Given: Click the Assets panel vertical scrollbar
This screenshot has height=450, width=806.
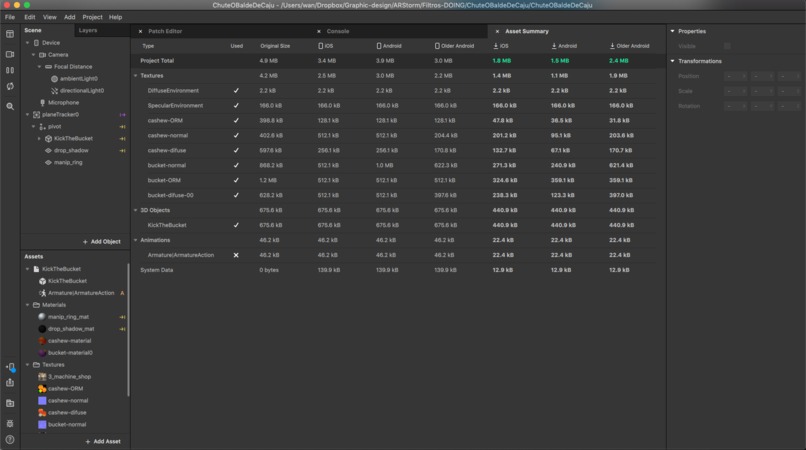Looking at the screenshot, I should 128,329.
